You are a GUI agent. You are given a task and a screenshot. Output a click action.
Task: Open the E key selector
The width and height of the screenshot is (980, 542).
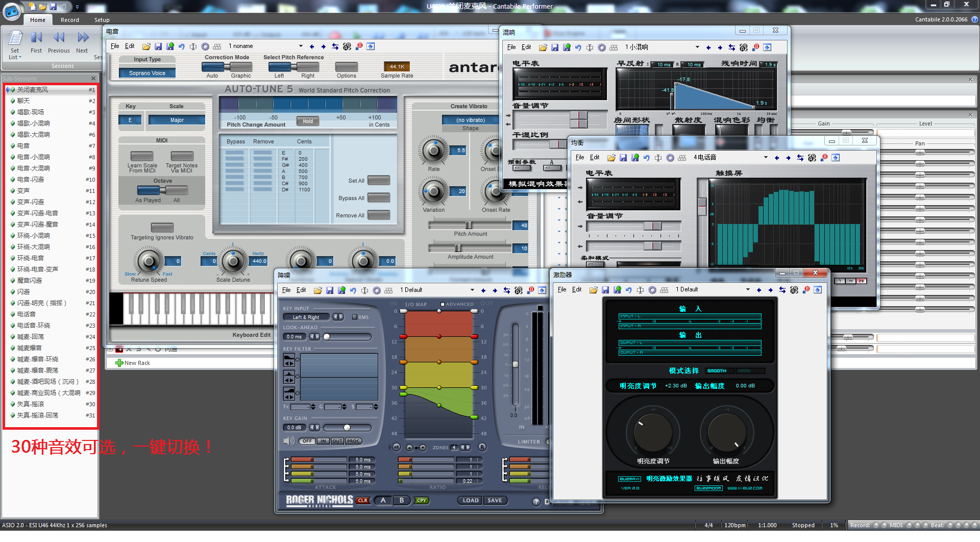(130, 120)
